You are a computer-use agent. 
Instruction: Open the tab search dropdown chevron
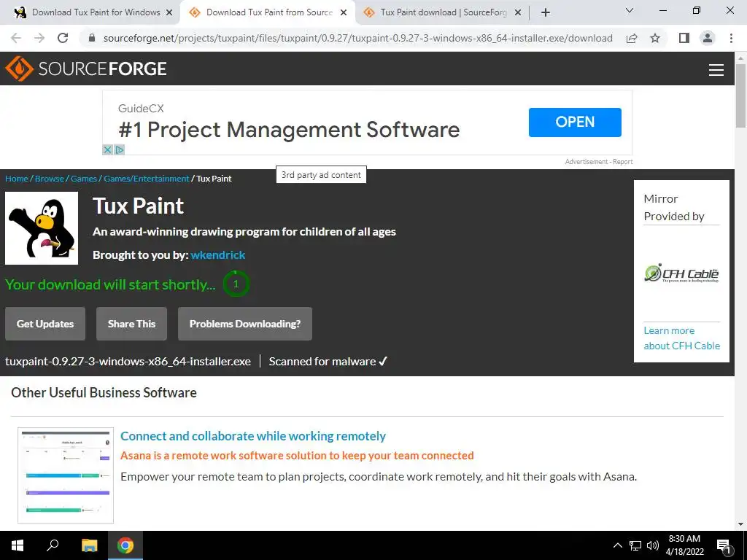pyautogui.click(x=630, y=10)
